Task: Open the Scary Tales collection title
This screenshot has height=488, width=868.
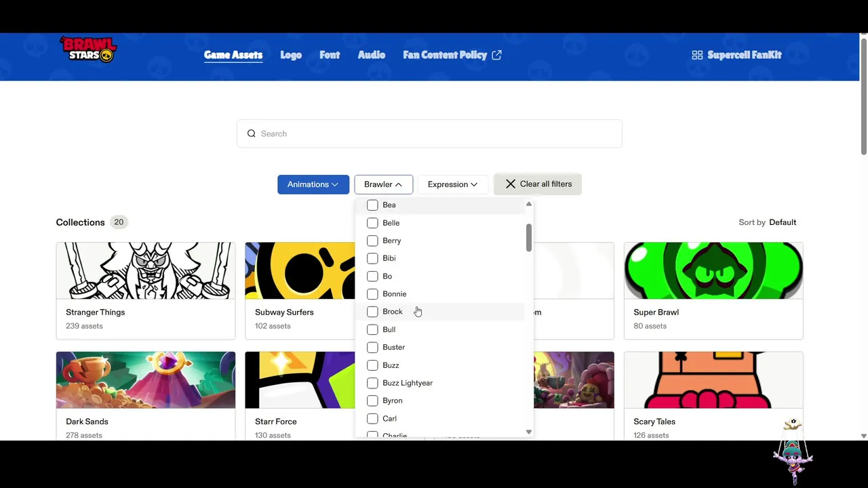Action: point(654,422)
